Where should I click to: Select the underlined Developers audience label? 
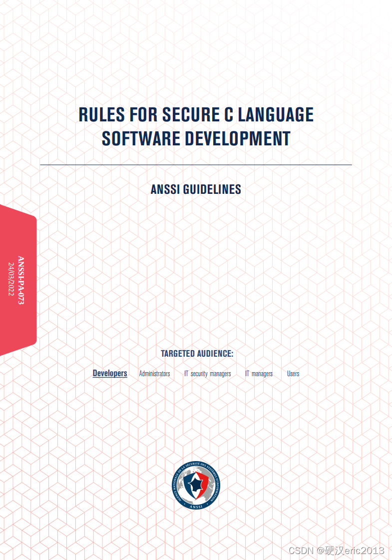110,373
